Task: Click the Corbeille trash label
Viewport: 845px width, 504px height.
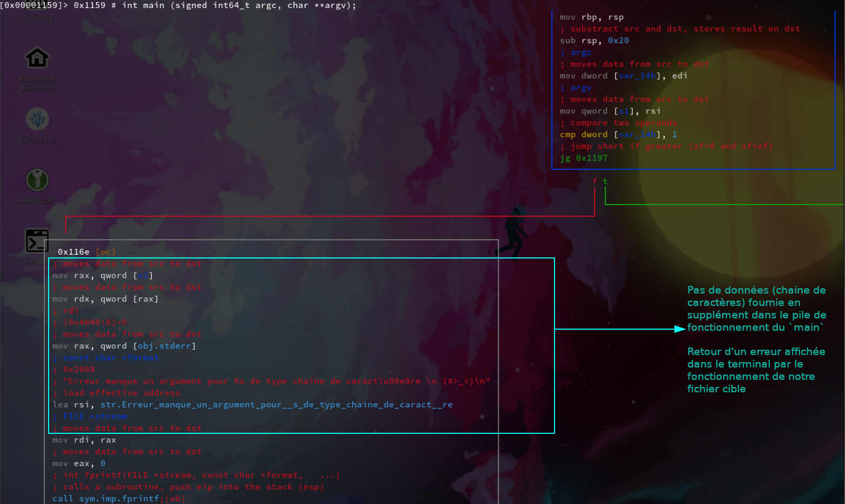Action: click(37, 18)
